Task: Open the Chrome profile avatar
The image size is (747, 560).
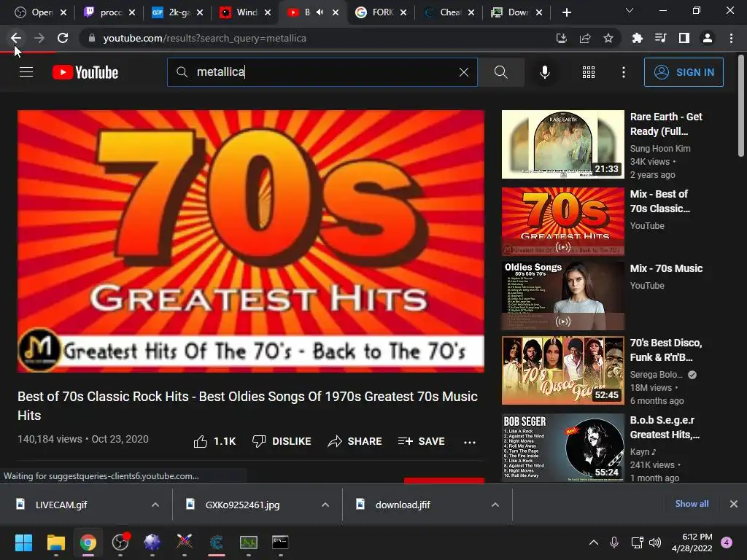Action: click(708, 38)
